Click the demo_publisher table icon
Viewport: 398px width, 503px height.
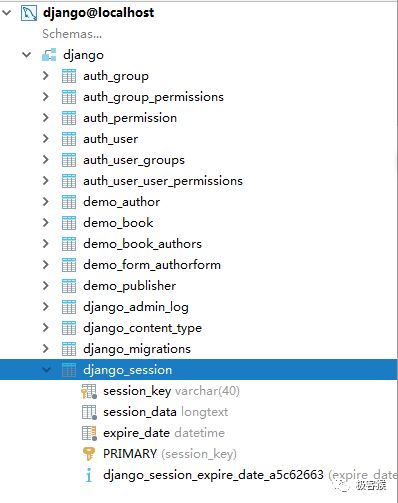[x=69, y=286]
